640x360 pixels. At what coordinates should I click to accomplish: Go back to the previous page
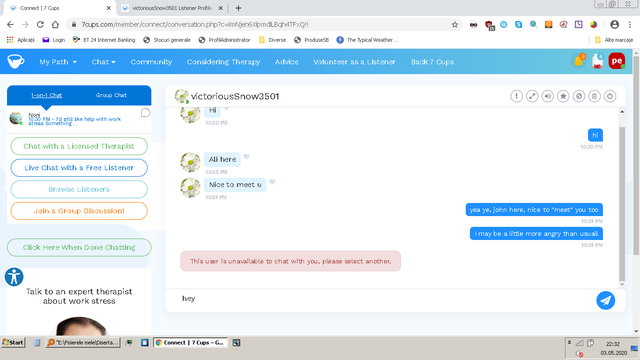[10, 24]
